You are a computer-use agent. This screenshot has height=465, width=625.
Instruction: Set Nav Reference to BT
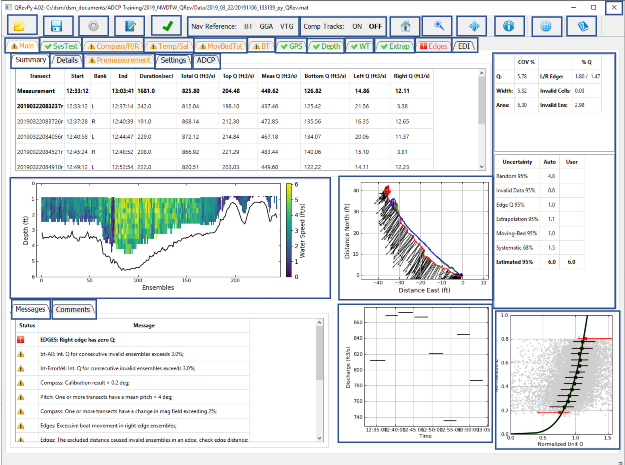(248, 26)
